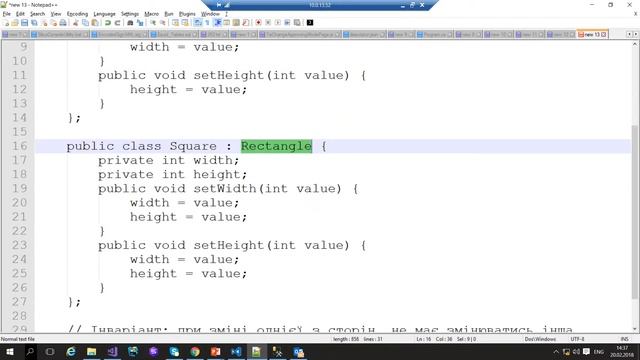The width and height of the screenshot is (640, 360).
Task: Click the New file toolbar icon
Action: [6, 23]
